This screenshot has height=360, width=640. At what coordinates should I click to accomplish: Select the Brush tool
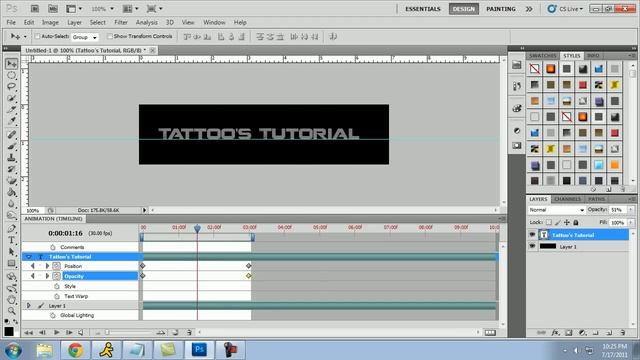point(11,146)
